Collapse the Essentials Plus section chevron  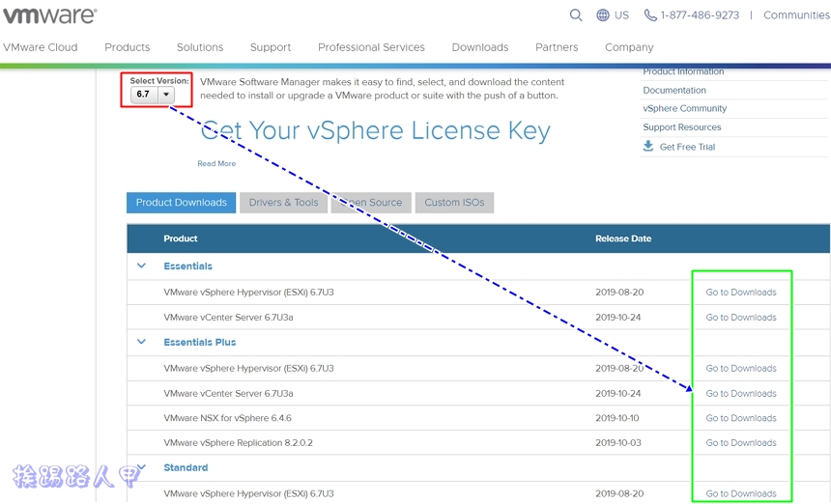coord(141,342)
